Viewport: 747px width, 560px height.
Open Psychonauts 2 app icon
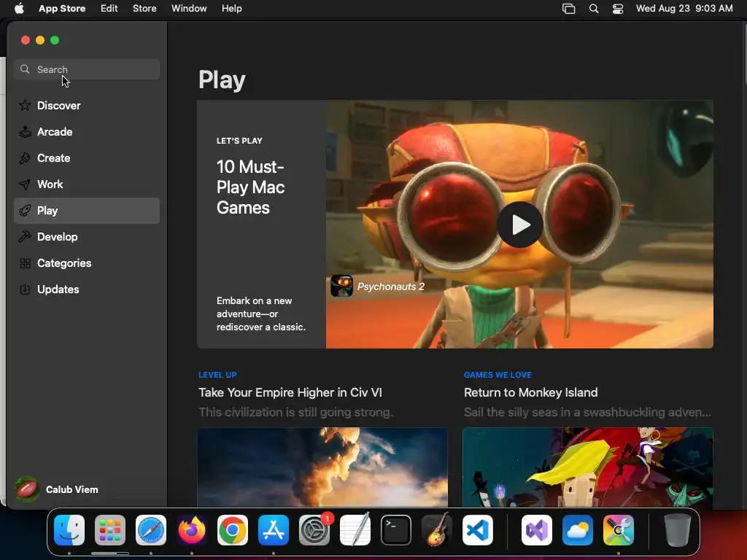pyautogui.click(x=341, y=286)
